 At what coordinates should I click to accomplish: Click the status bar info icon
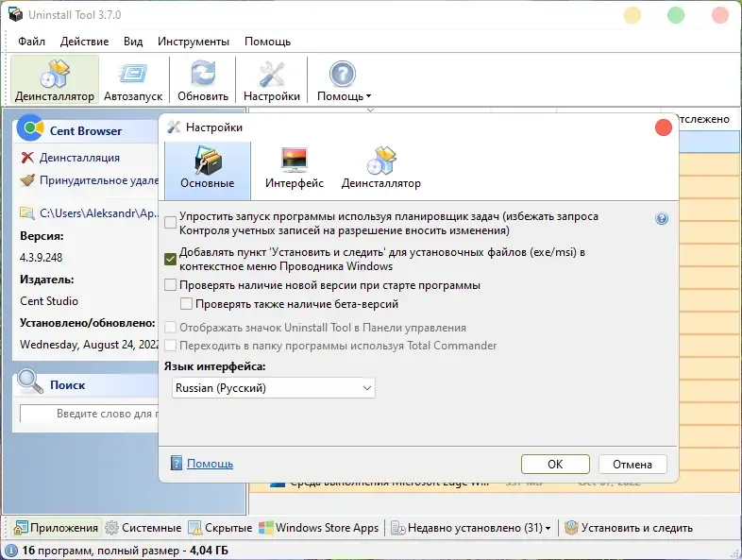11,551
